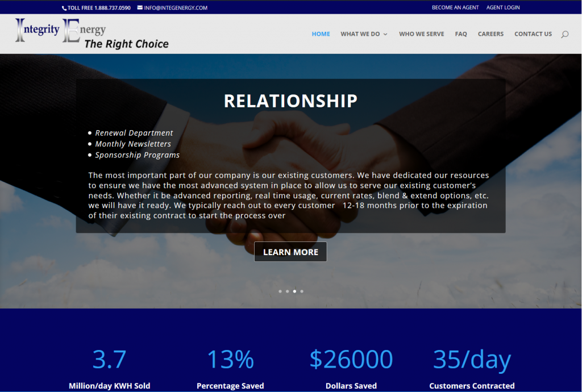Click the Dollars Saved label

coord(351,386)
